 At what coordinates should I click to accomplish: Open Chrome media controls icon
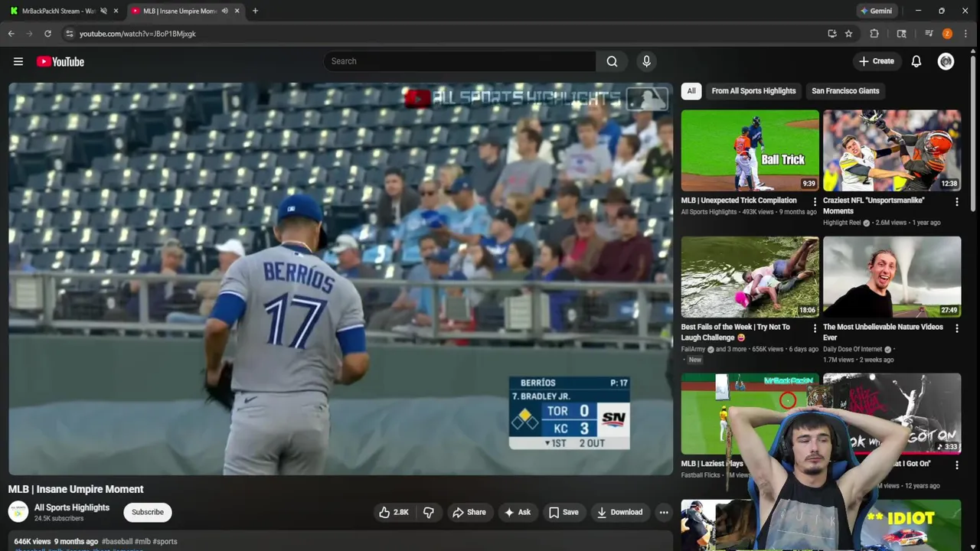[929, 34]
